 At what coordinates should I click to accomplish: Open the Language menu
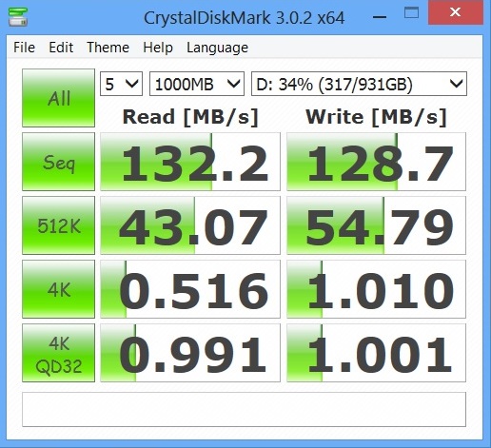tap(217, 48)
